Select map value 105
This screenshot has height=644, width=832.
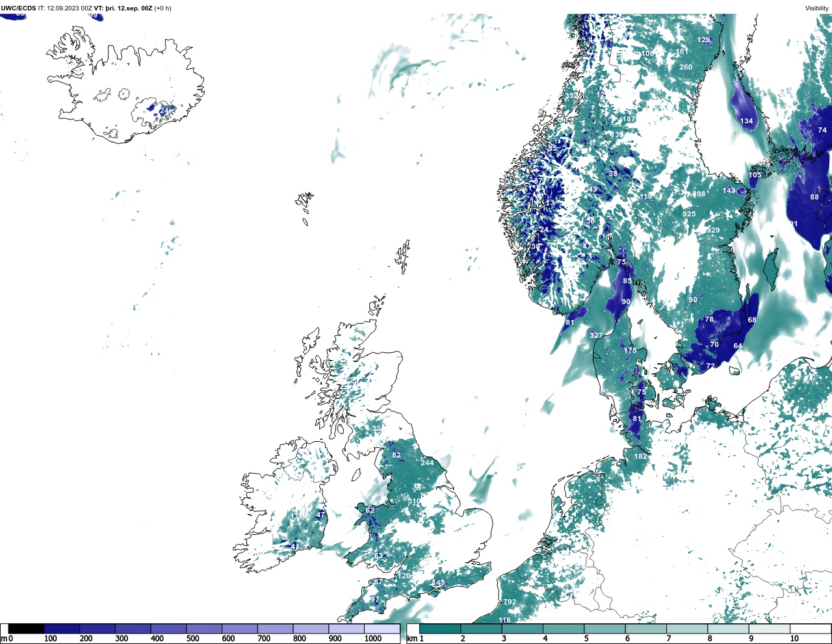coord(755,175)
